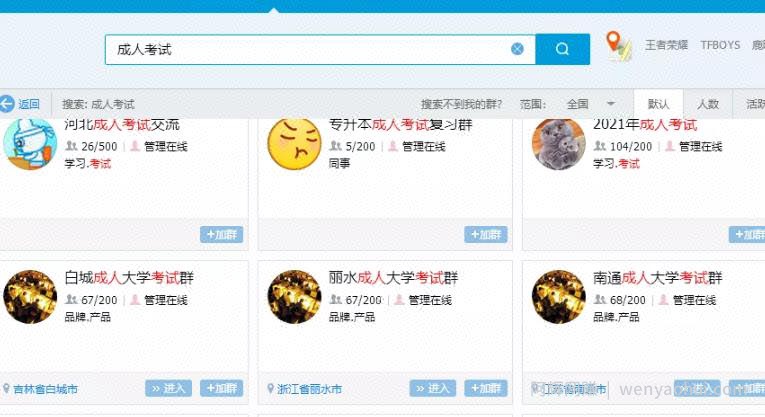Open group title 南通成人大学考试群

(x=658, y=278)
